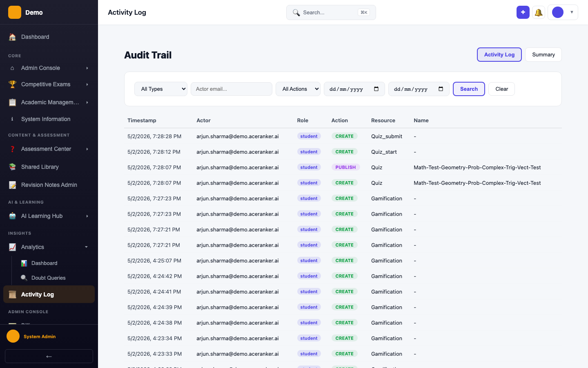Open the All Actions dropdown
The image size is (588, 368).
tap(298, 89)
